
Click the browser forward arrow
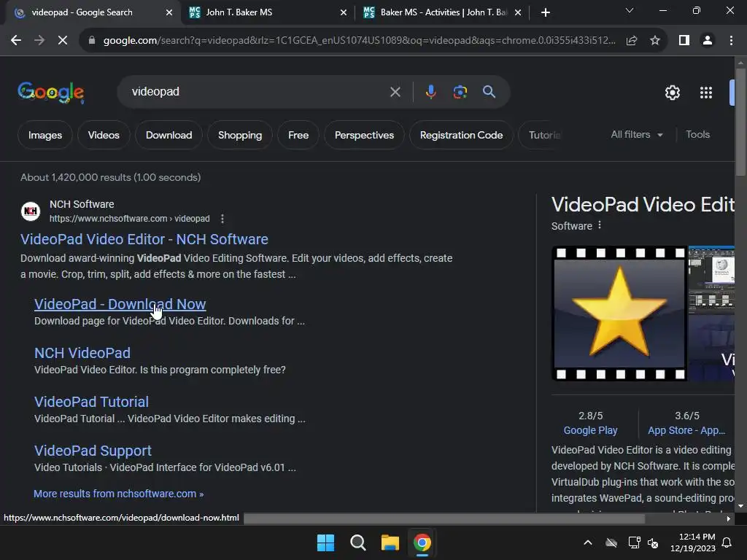(39, 41)
